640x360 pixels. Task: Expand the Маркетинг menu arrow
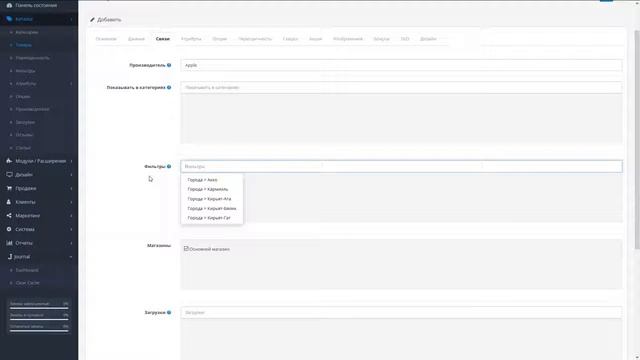pyautogui.click(x=71, y=216)
